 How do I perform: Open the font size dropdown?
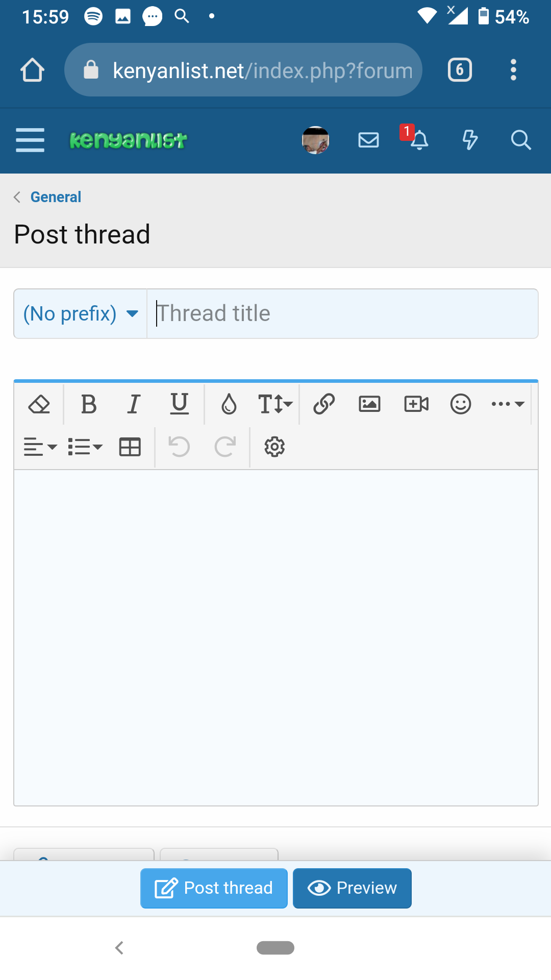275,404
